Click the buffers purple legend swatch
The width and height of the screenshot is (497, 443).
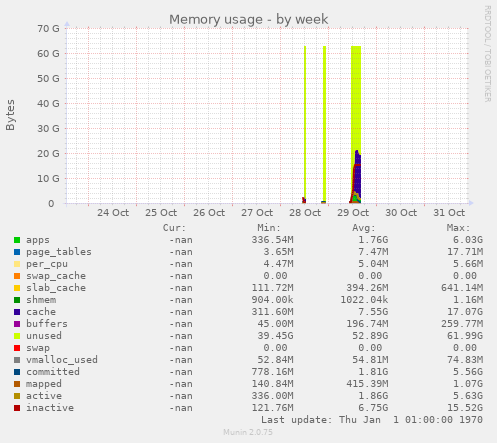click(x=17, y=324)
